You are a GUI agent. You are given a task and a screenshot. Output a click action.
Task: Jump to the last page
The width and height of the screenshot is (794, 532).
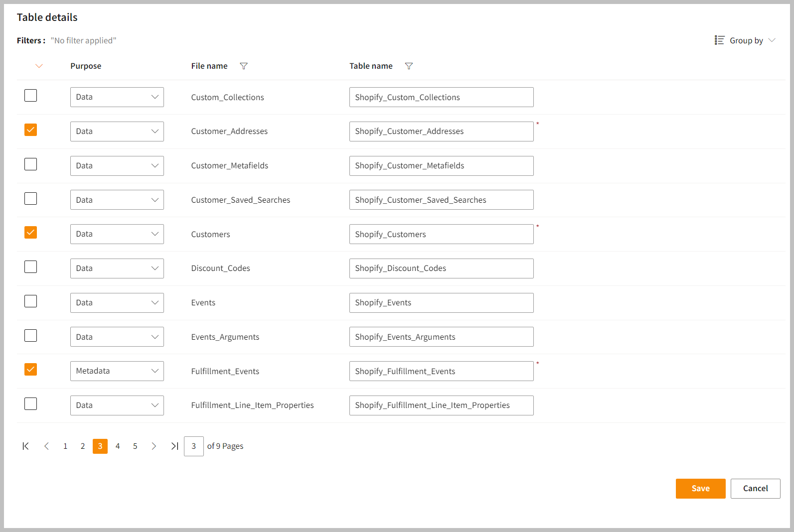(174, 446)
